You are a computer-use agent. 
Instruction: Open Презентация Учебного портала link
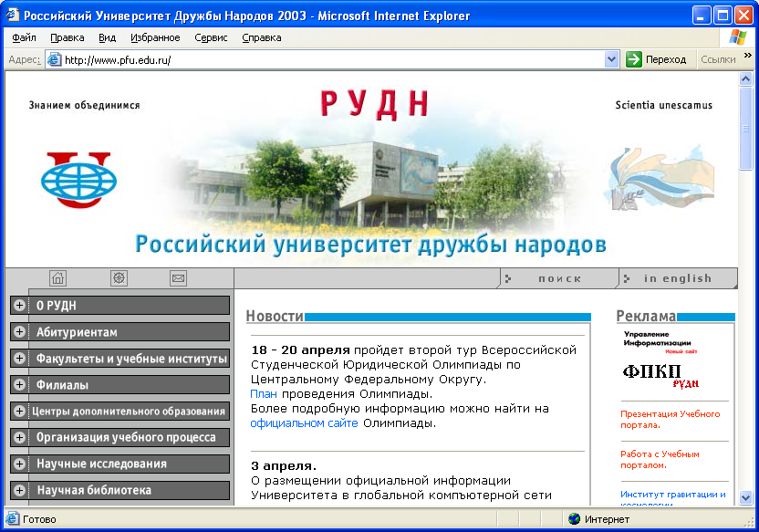[x=670, y=420]
